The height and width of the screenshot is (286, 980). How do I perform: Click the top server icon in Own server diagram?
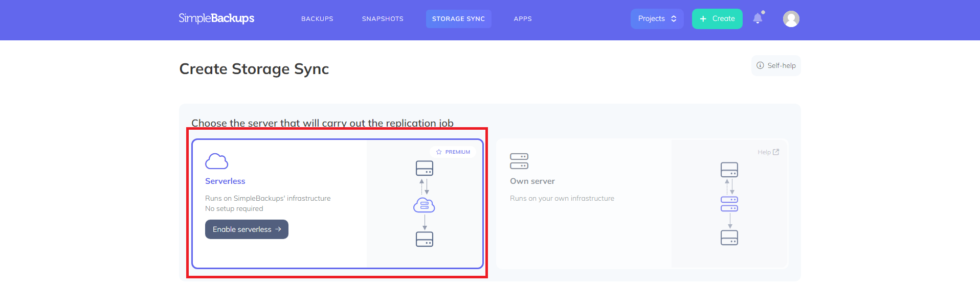(x=729, y=170)
